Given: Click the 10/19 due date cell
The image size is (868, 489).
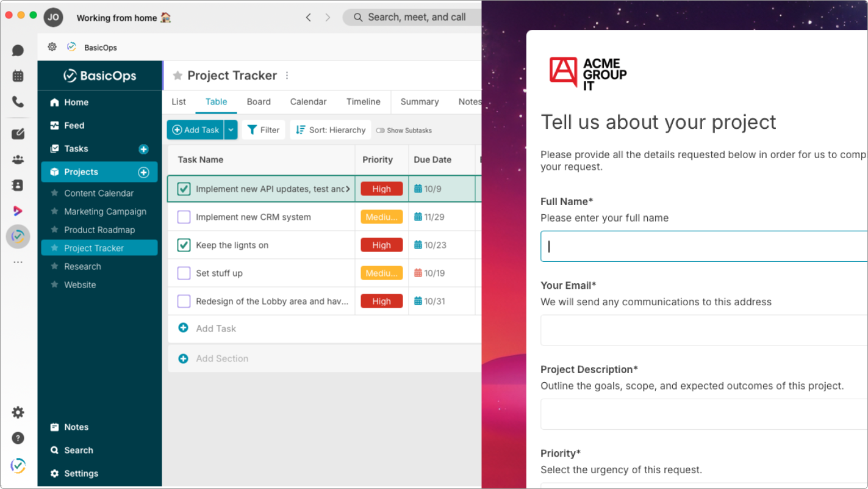Looking at the screenshot, I should click(x=441, y=273).
